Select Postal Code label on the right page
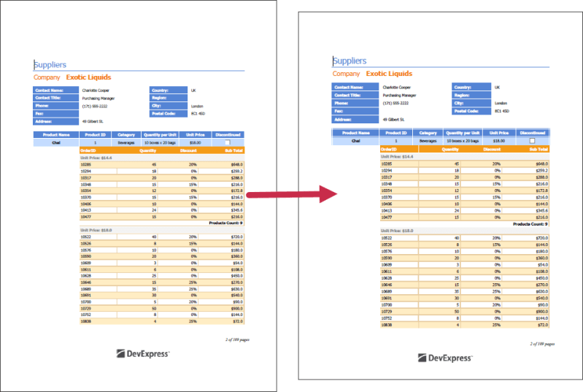The width and height of the screenshot is (583, 392). click(471, 111)
